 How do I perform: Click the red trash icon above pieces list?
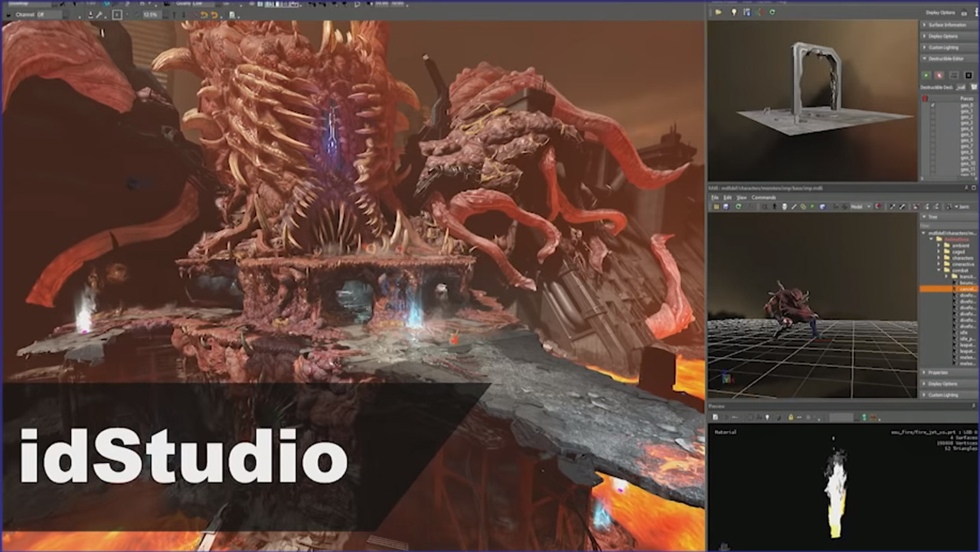[925, 98]
